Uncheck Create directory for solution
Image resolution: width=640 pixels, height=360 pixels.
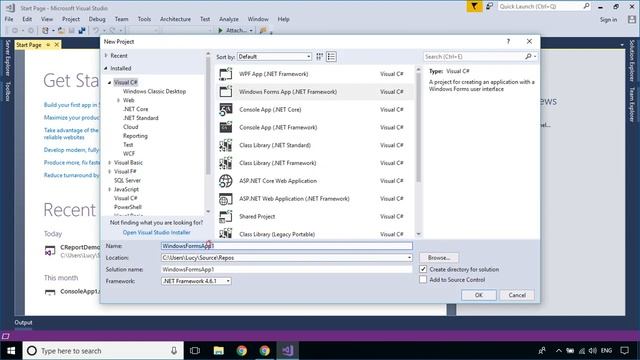click(x=423, y=269)
